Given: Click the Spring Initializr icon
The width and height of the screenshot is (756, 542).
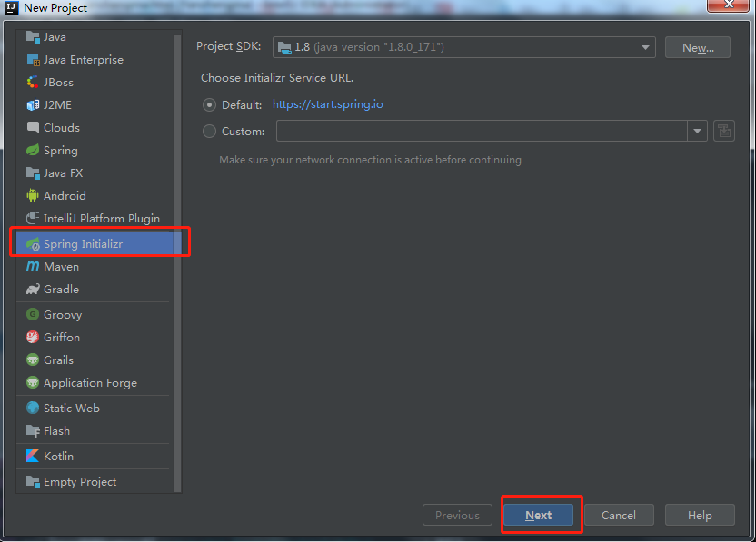Looking at the screenshot, I should 33,244.
